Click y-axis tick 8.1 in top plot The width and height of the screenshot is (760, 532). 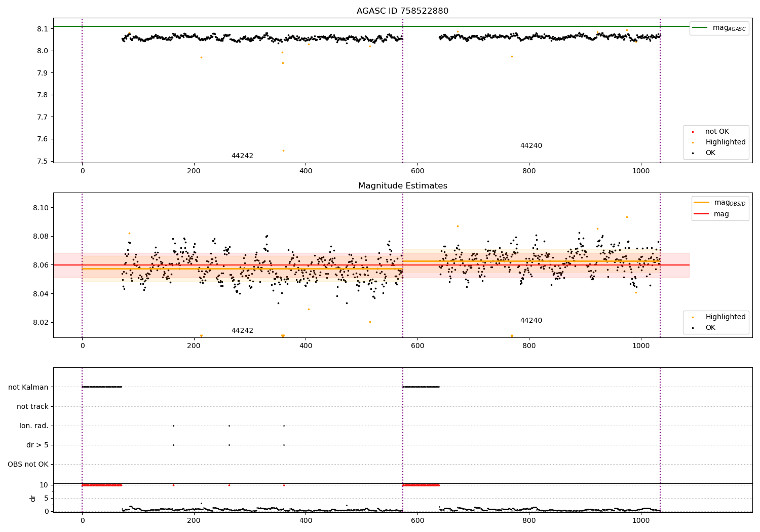43,29
